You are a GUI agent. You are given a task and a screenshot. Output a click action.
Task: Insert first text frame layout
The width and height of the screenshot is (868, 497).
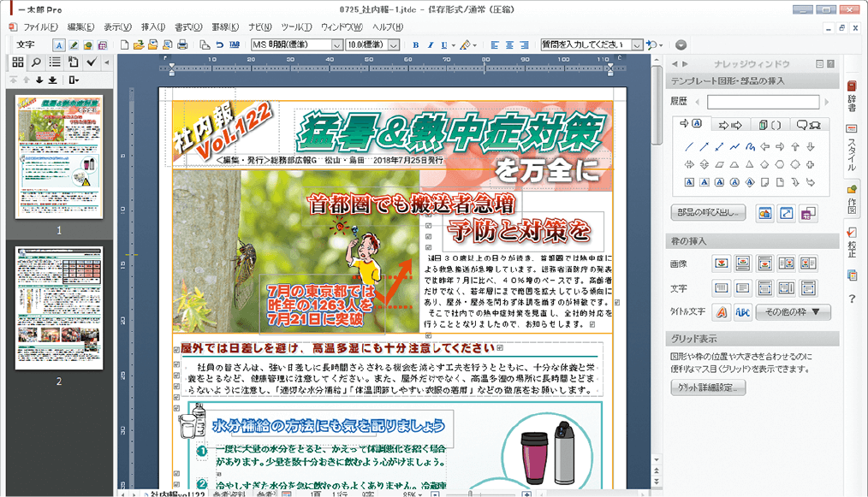(722, 287)
